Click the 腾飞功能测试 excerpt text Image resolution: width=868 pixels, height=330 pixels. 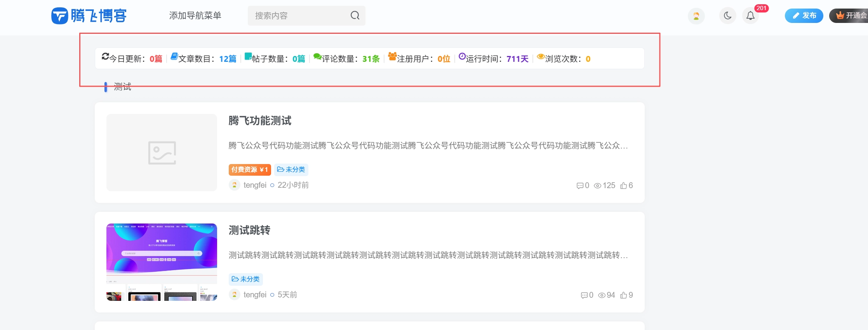428,145
